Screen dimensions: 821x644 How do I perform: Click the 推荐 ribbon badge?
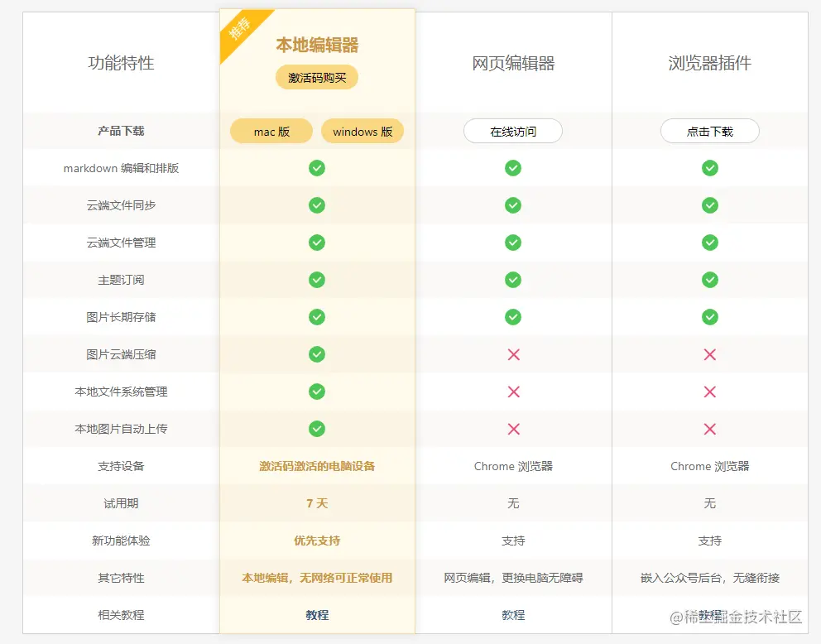(x=240, y=29)
